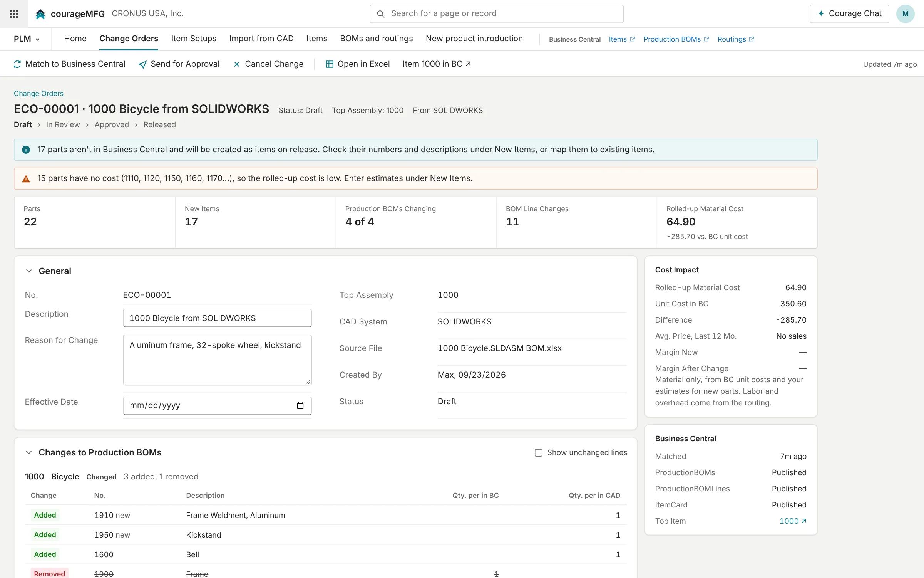Click the warning triangle icon in the orange banner
Viewport: 924px width, 578px height.
click(x=26, y=178)
